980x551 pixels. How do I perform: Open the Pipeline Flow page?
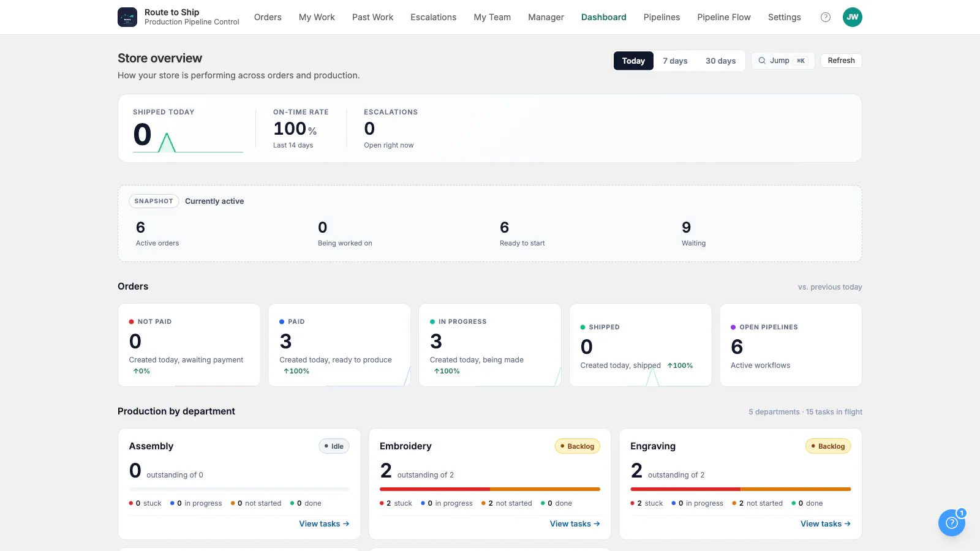[x=724, y=17]
